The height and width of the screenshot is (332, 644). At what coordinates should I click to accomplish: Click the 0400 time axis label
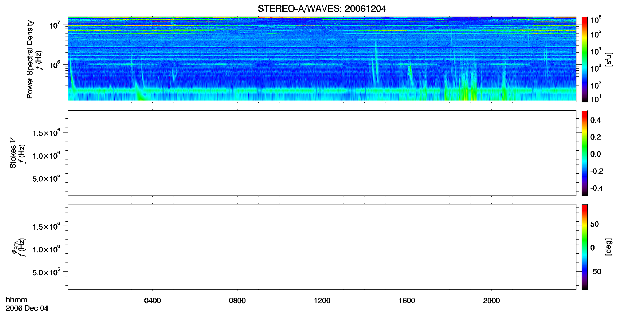[x=152, y=301]
